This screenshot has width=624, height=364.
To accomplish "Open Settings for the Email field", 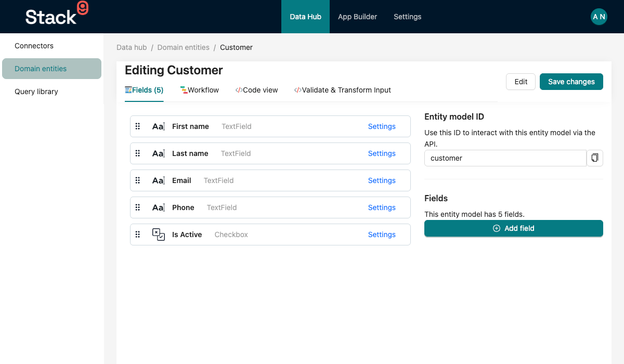I will tap(382, 180).
